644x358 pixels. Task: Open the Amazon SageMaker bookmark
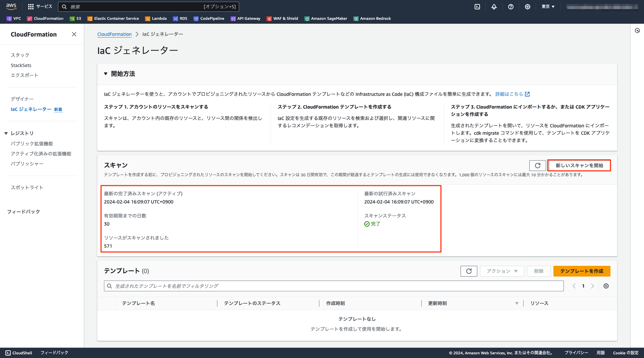click(x=326, y=18)
